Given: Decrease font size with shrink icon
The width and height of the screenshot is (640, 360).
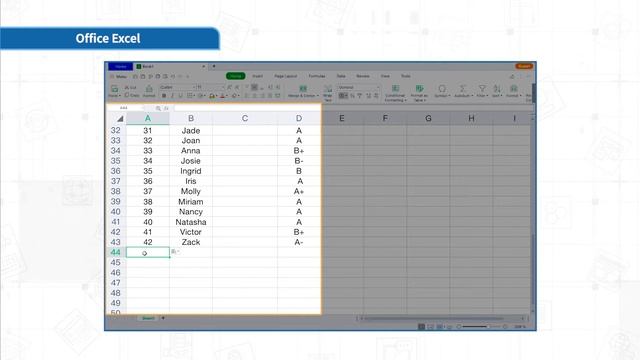Looking at the screenshot, I should [x=237, y=87].
